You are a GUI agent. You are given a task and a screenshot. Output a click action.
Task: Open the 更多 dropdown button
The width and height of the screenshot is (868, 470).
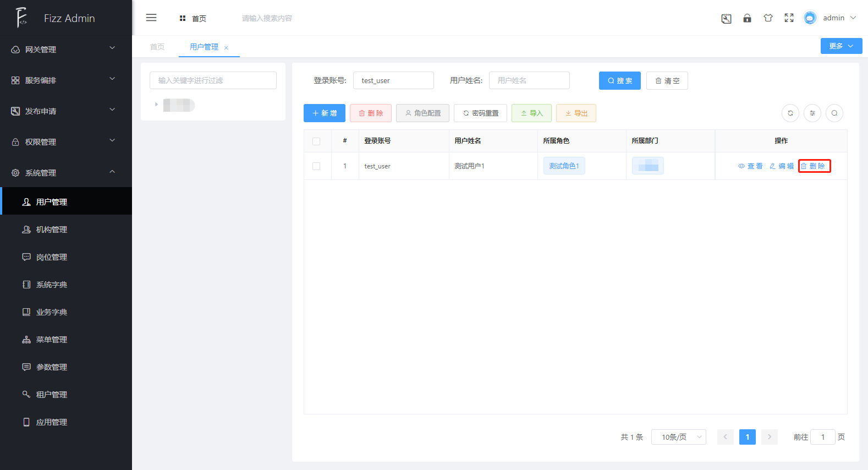[x=841, y=46]
